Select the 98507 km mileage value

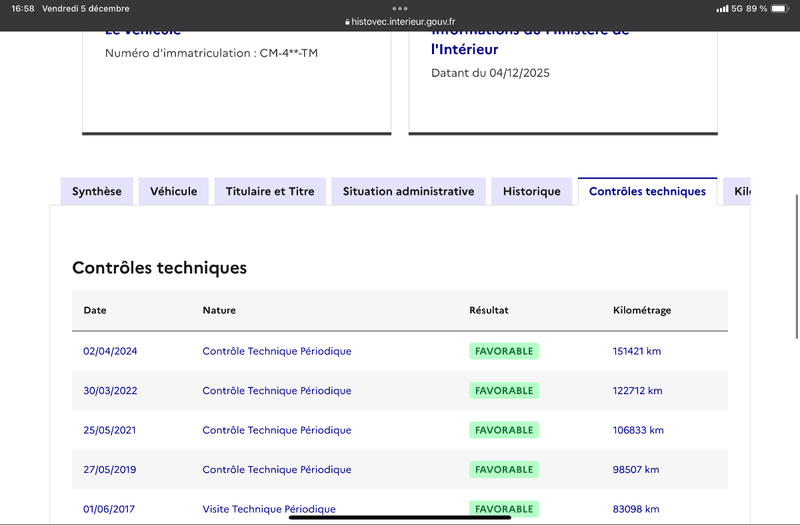tap(636, 469)
